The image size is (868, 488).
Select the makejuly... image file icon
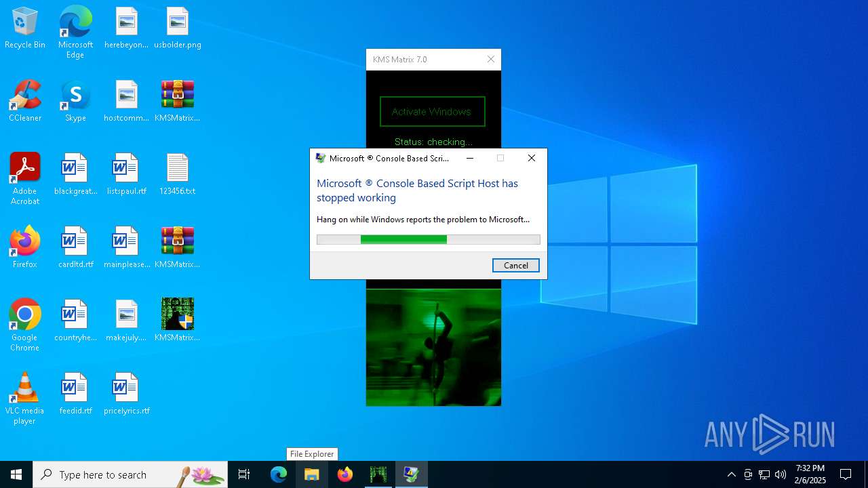point(126,321)
